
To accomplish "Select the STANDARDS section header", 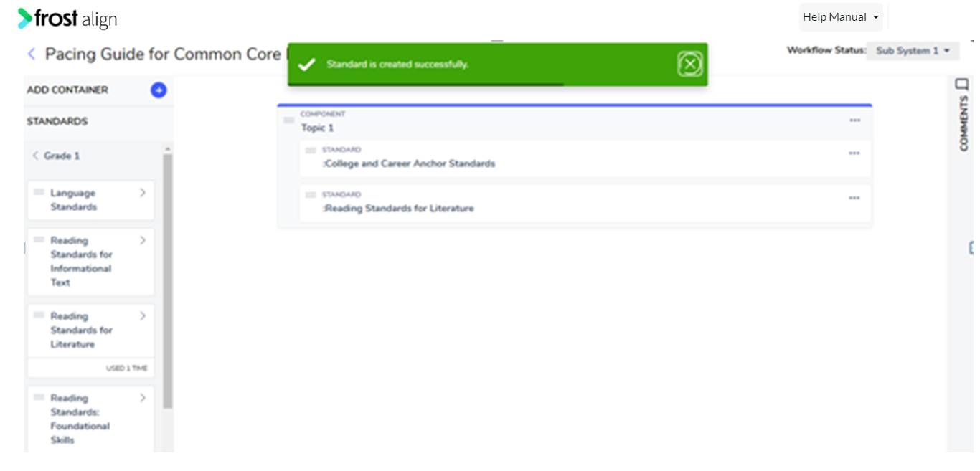I will click(x=57, y=121).
